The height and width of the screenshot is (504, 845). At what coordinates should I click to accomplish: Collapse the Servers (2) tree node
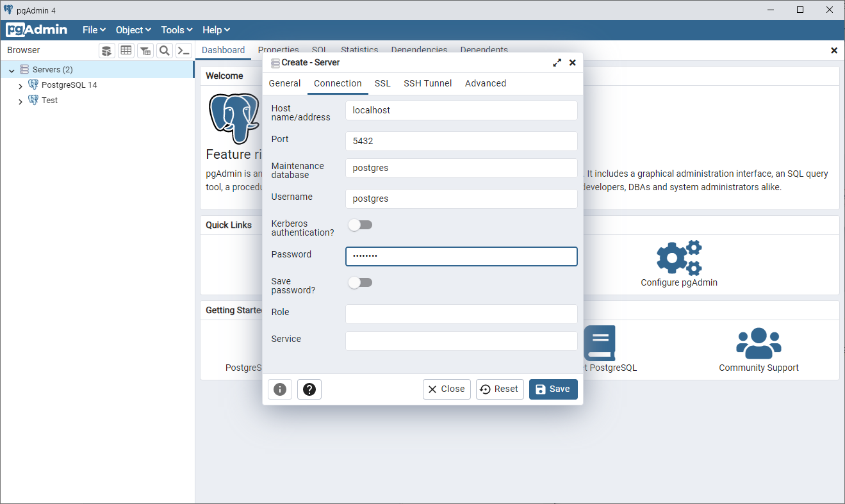pyautogui.click(x=12, y=70)
